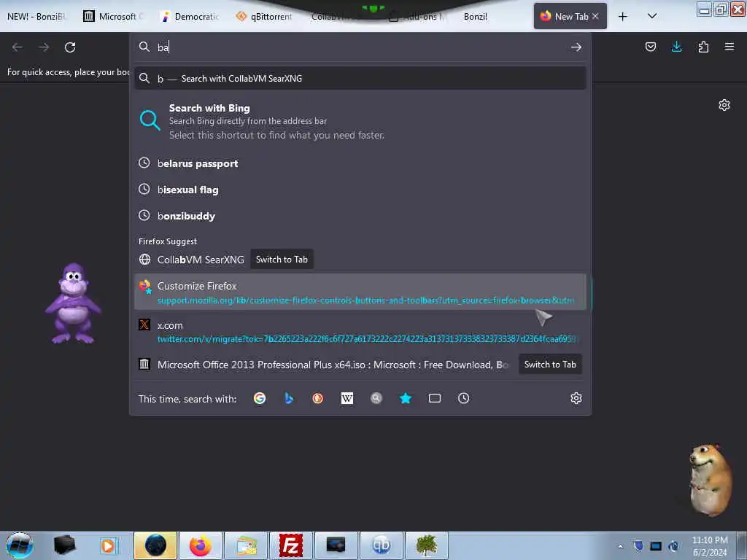Switch to the qBittorrent tab
The width and height of the screenshot is (747, 560).
pyautogui.click(x=265, y=17)
